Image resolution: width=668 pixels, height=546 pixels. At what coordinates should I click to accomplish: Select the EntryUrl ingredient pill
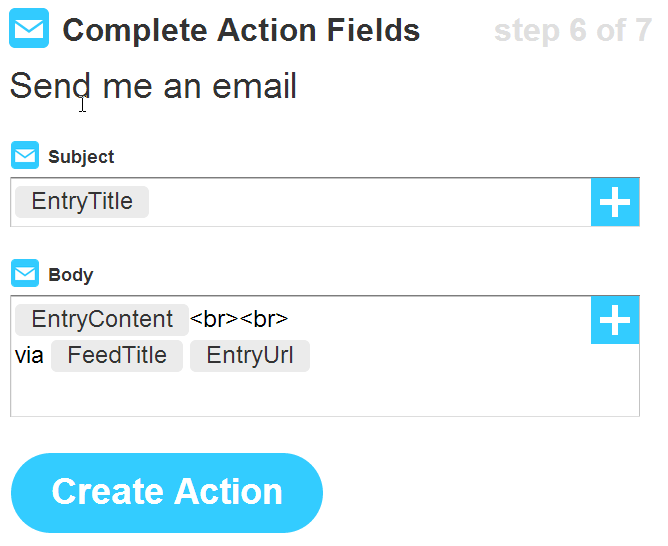(250, 356)
